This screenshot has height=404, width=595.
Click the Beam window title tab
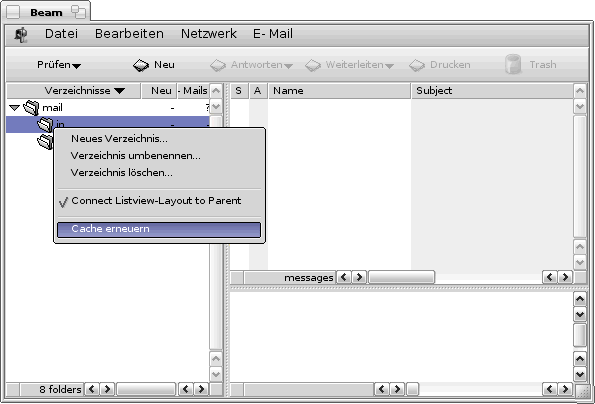(x=46, y=13)
